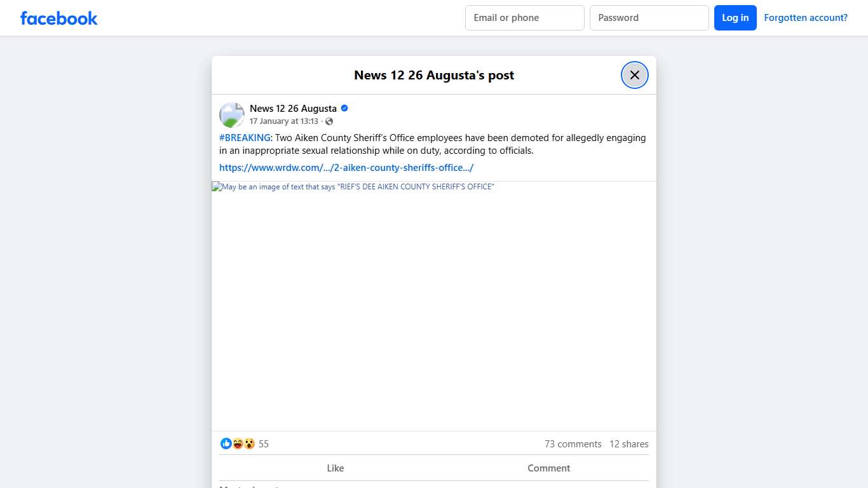Screen dimensions: 868x488
Task: Click the Facebook logo
Action: (x=59, y=18)
